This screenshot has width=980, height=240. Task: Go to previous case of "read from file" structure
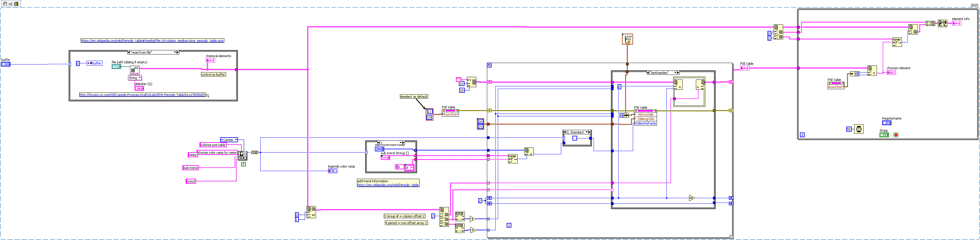pyautogui.click(x=129, y=52)
